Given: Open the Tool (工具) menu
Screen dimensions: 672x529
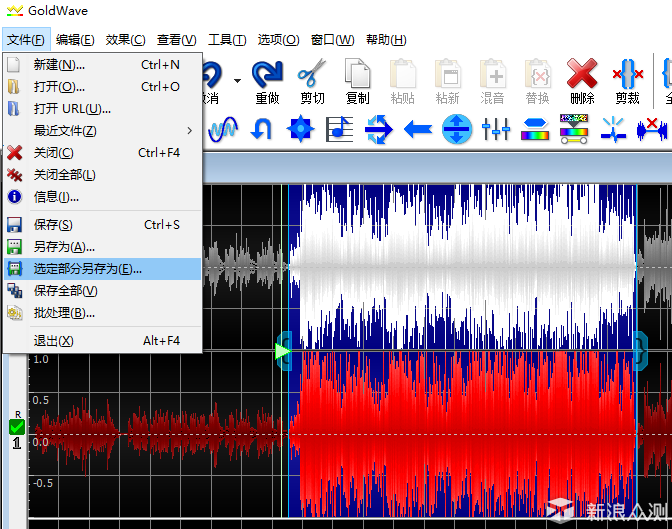Looking at the screenshot, I should [x=227, y=40].
